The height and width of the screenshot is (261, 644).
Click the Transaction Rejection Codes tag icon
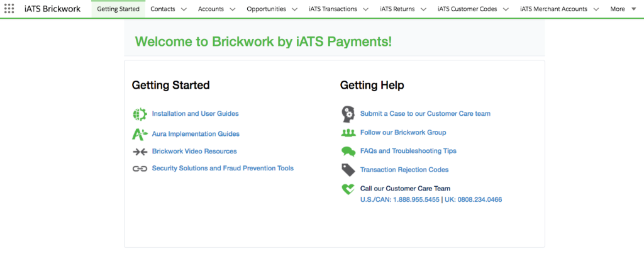[348, 170]
